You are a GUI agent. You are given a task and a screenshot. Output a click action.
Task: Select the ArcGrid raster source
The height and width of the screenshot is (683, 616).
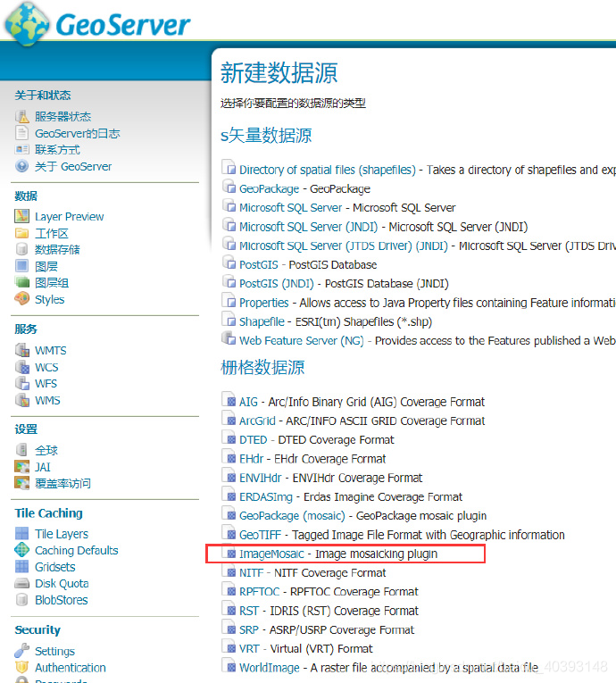coord(257,421)
